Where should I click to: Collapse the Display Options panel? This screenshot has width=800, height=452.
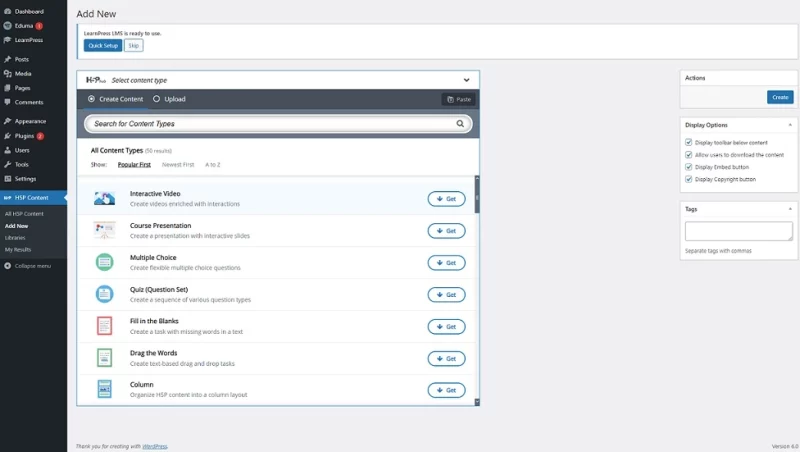787,125
